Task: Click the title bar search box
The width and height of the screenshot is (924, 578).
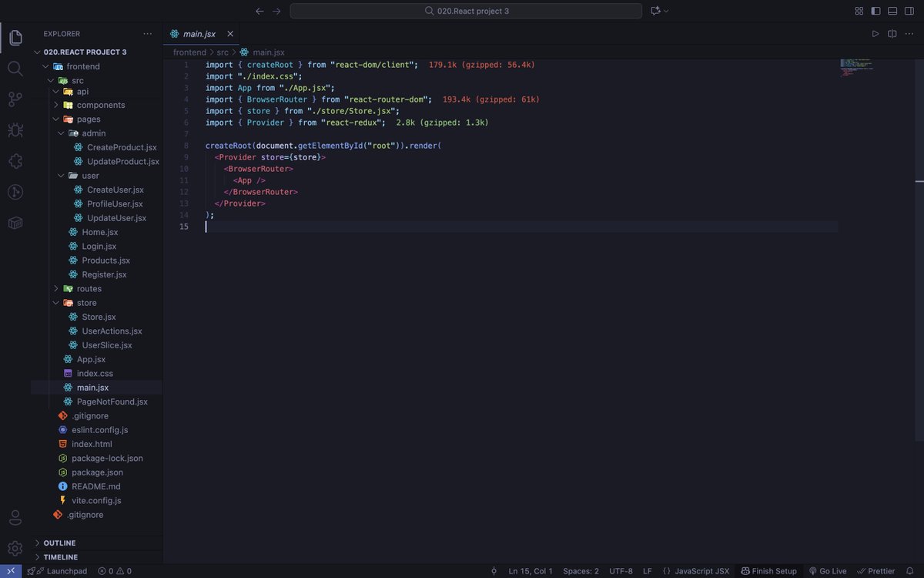Action: 466,11
